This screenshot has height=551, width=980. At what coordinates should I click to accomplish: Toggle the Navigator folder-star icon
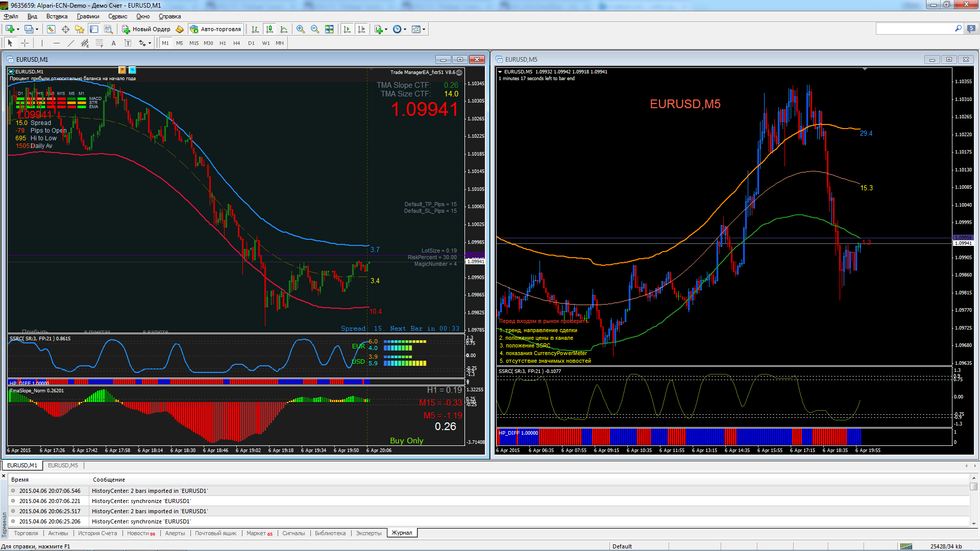(x=80, y=29)
